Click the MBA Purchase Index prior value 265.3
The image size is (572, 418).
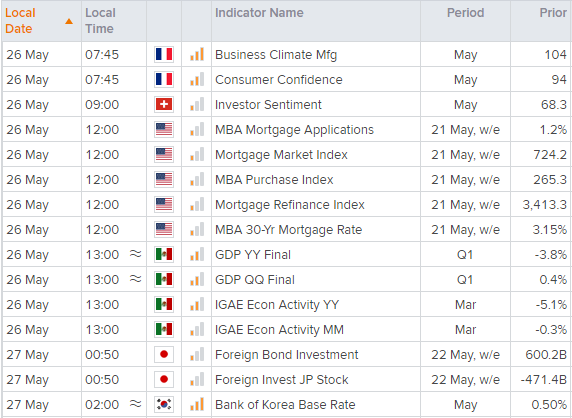coord(550,179)
